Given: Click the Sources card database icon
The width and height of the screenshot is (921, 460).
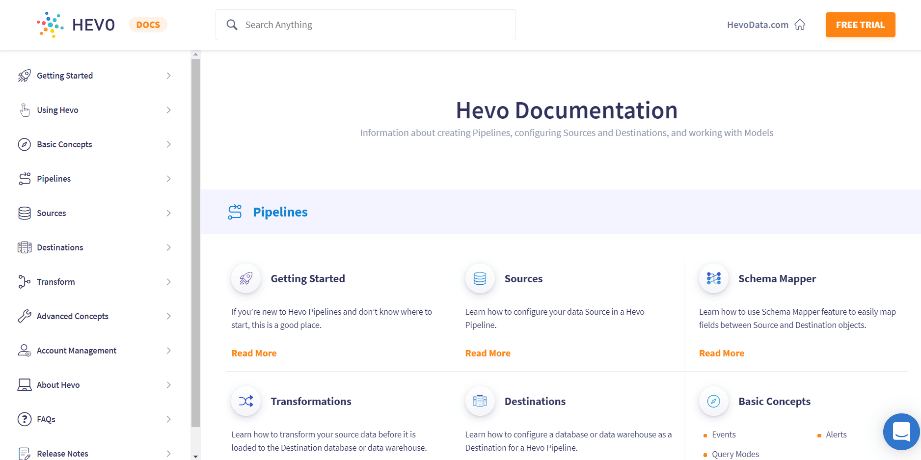Looking at the screenshot, I should click(x=480, y=278).
